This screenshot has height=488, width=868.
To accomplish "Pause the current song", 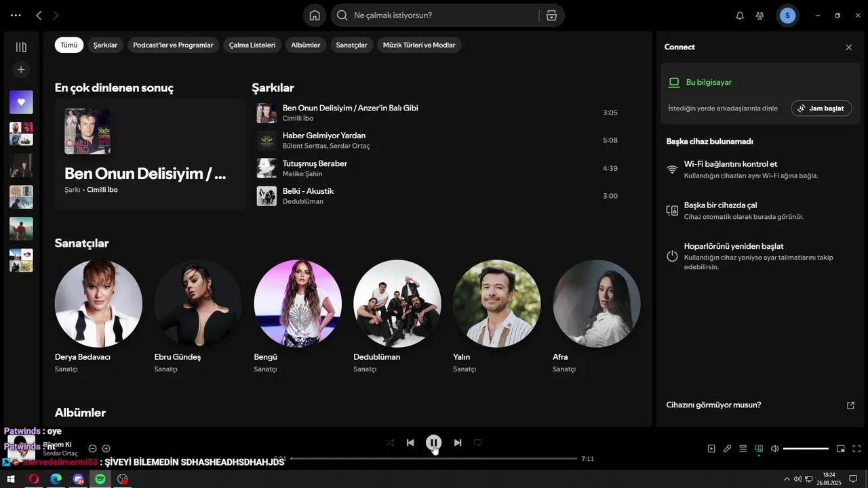I will 434,443.
